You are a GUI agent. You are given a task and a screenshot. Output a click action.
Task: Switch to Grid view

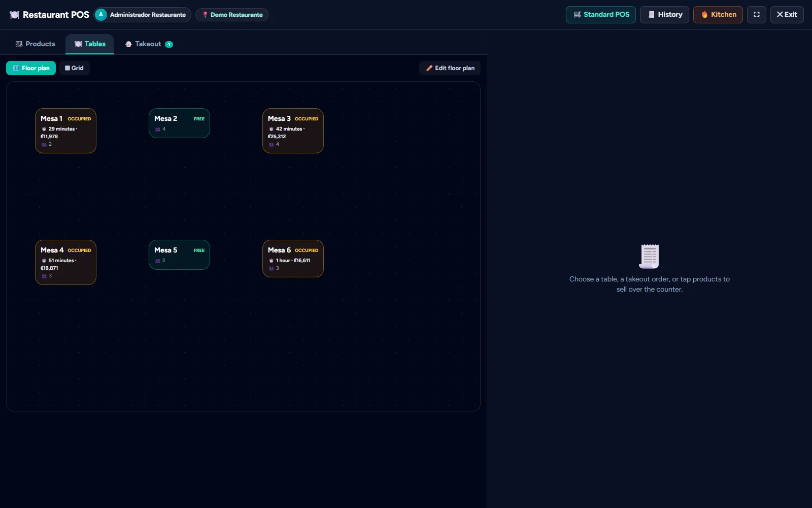(74, 68)
